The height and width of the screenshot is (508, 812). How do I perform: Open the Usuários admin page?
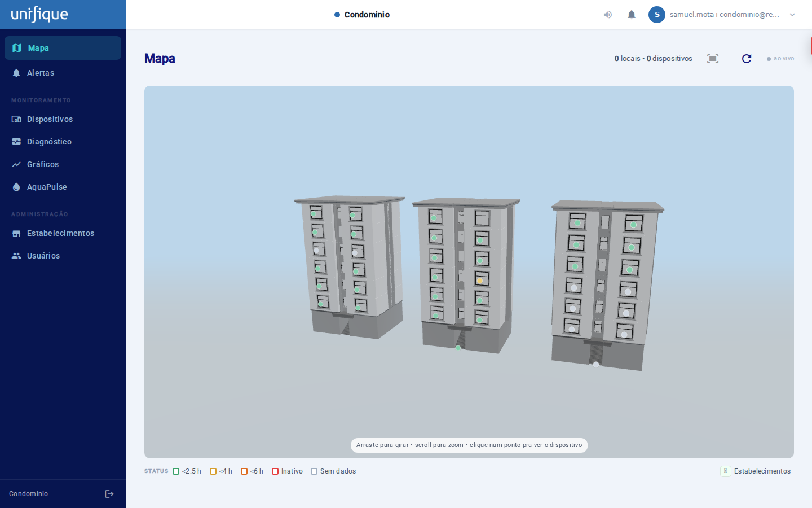click(63, 256)
